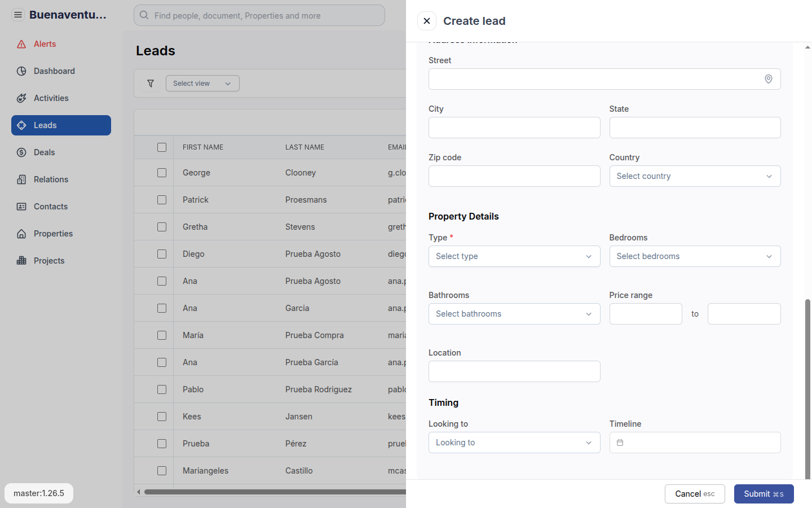Click the Projects buildings icon
The height and width of the screenshot is (508, 812).
point(21,261)
